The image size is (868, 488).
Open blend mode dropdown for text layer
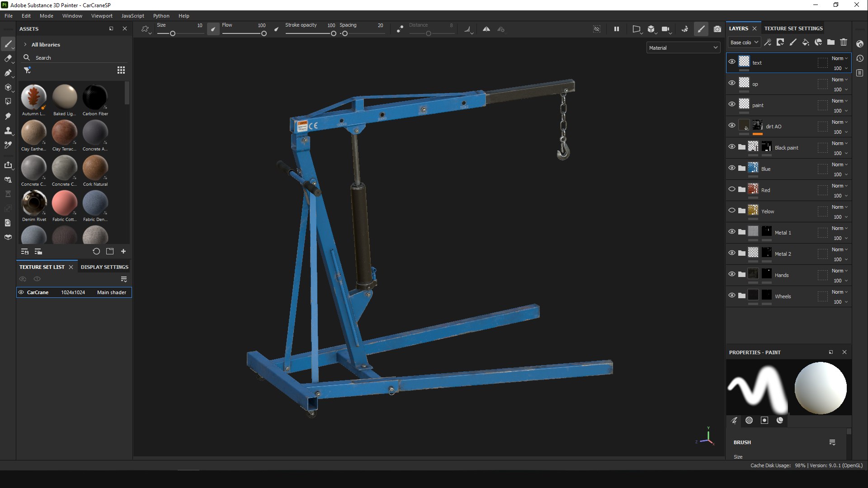tap(840, 58)
